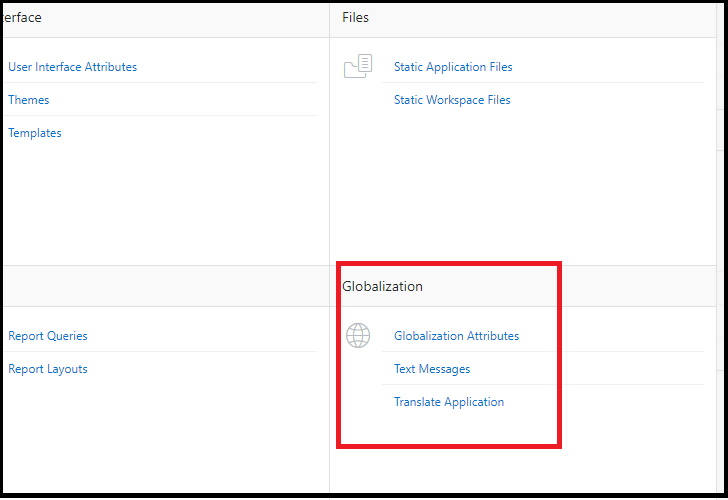Click the Files section heading
The width and height of the screenshot is (728, 500).
coord(356,18)
